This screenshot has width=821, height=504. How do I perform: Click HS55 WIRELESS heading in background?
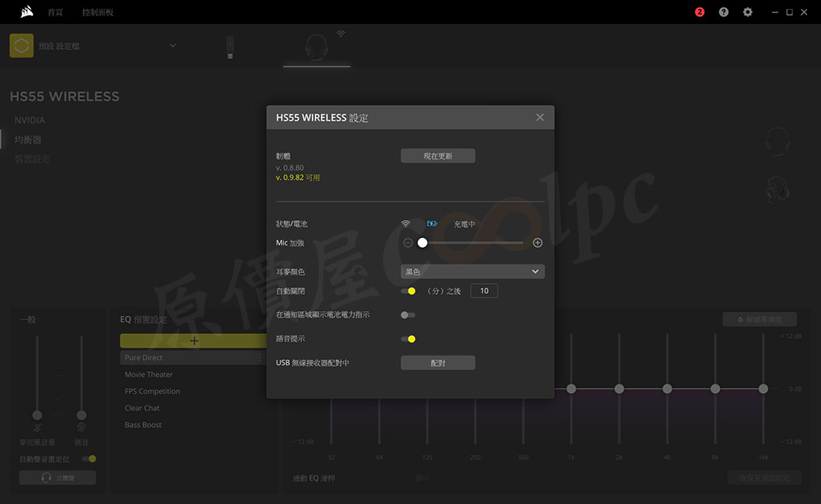pos(64,96)
